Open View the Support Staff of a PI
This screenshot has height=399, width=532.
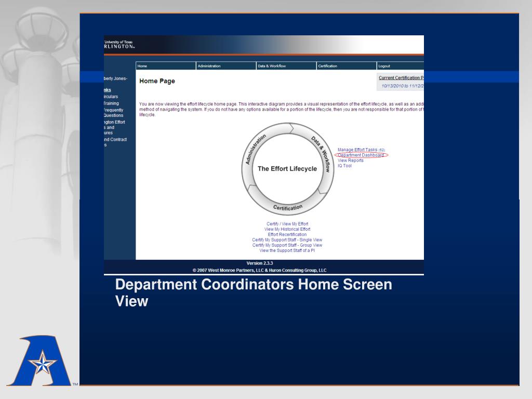click(x=287, y=250)
